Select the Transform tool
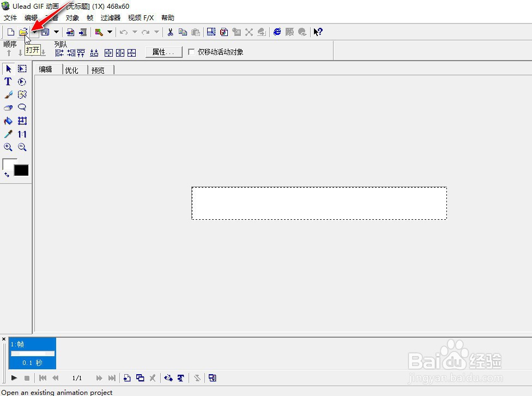The width and height of the screenshot is (532, 396). 22,121
